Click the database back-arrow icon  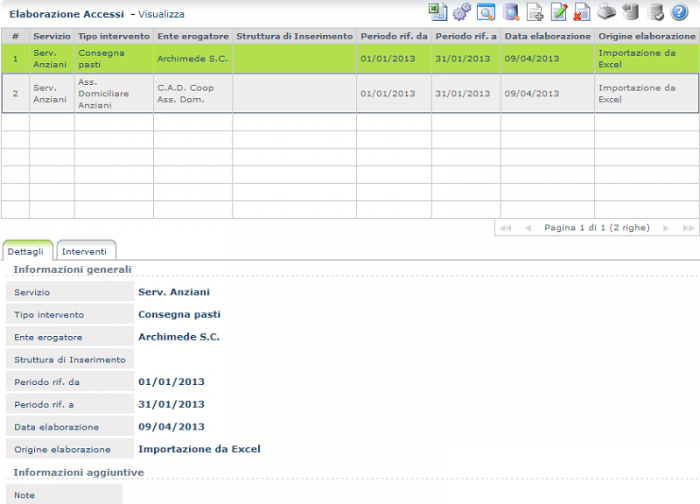(630, 12)
